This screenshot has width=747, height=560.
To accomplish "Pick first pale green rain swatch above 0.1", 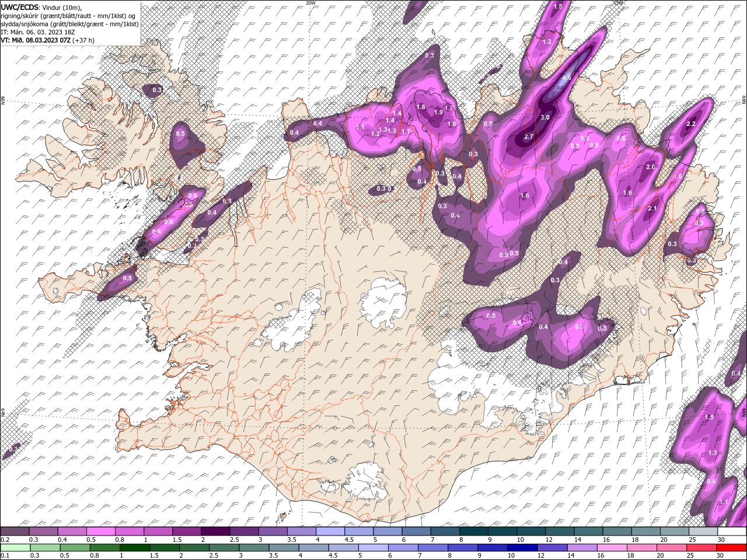I will click(x=15, y=548).
